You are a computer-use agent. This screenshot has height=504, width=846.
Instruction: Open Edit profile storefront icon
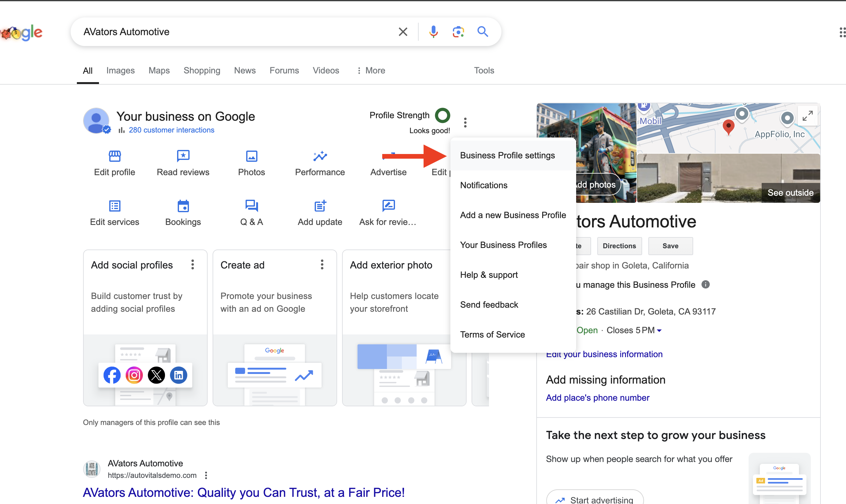(115, 156)
